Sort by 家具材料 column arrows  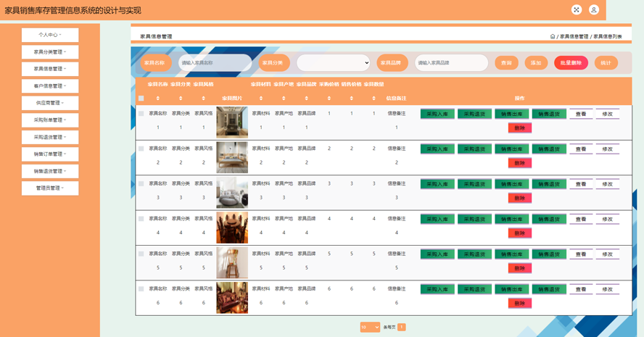click(x=261, y=99)
